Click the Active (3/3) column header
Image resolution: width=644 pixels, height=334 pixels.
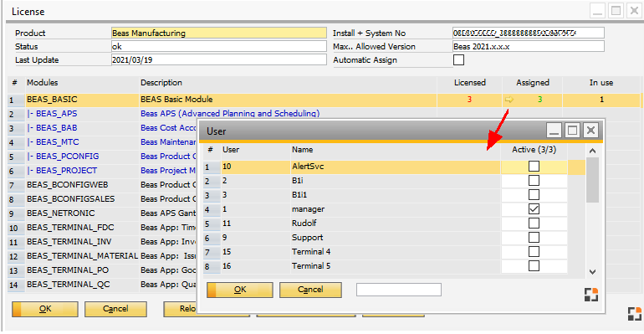point(534,150)
